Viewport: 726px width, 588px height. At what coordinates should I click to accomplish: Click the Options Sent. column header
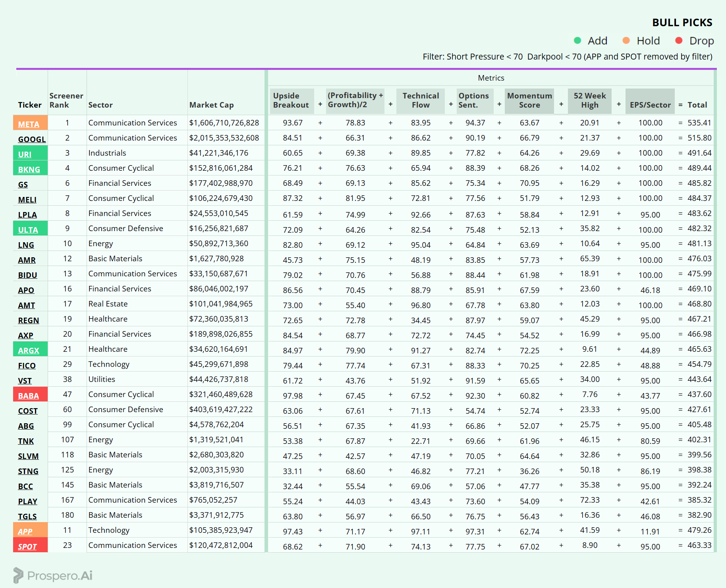point(475,100)
